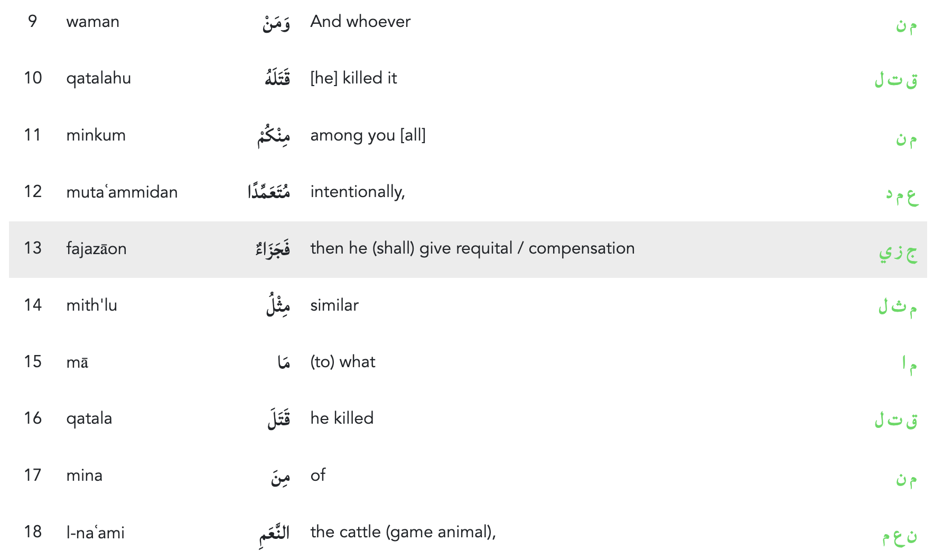
Task: Click root م ا in mā row
Action: [x=909, y=364]
